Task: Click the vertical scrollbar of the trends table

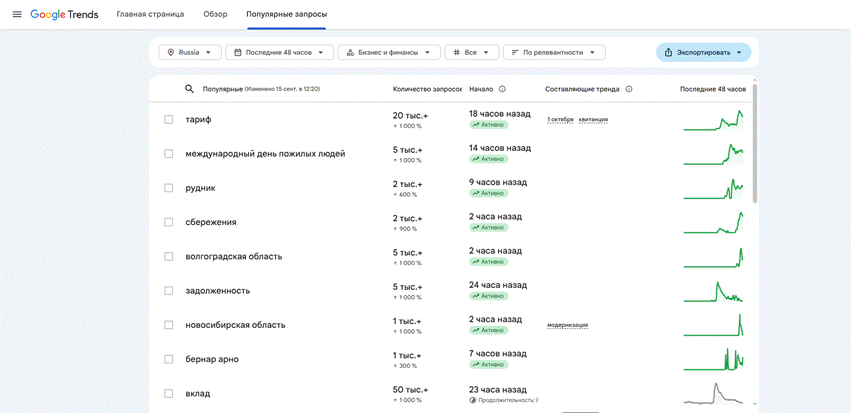Action: [754, 144]
